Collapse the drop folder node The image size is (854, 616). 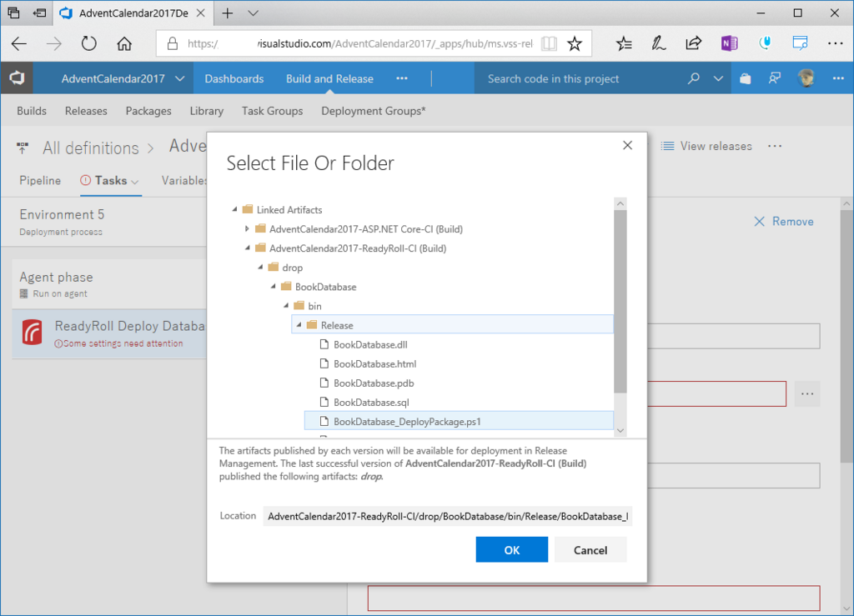coord(260,268)
